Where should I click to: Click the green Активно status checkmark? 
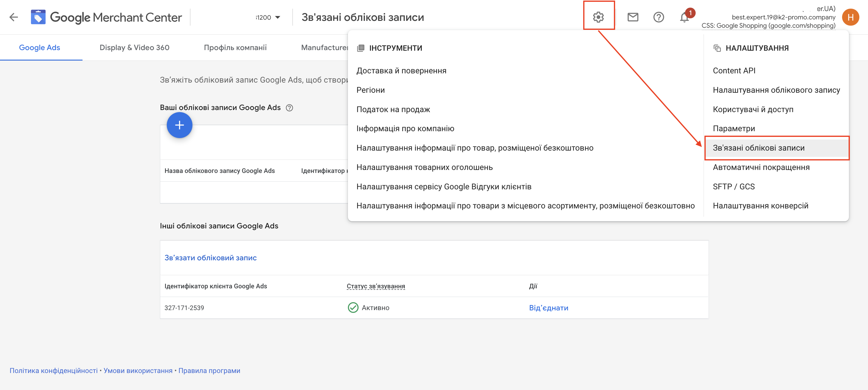click(x=353, y=308)
